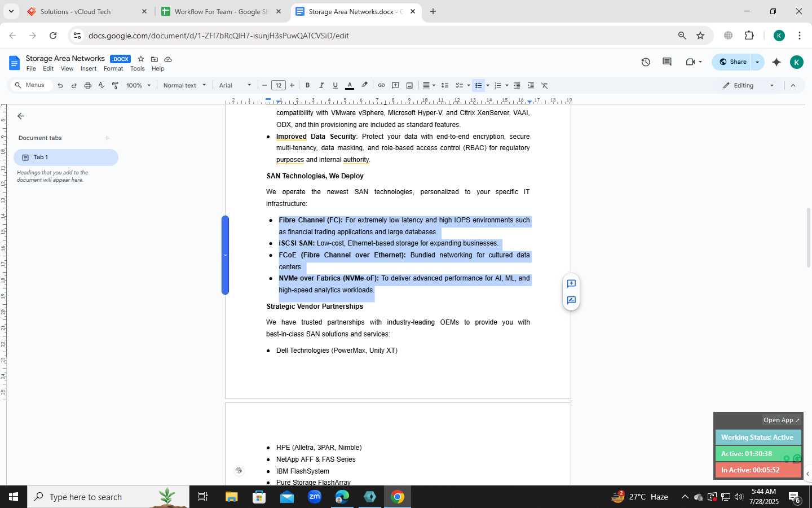Decrease font size with minus
The width and height of the screenshot is (812, 508).
264,85
